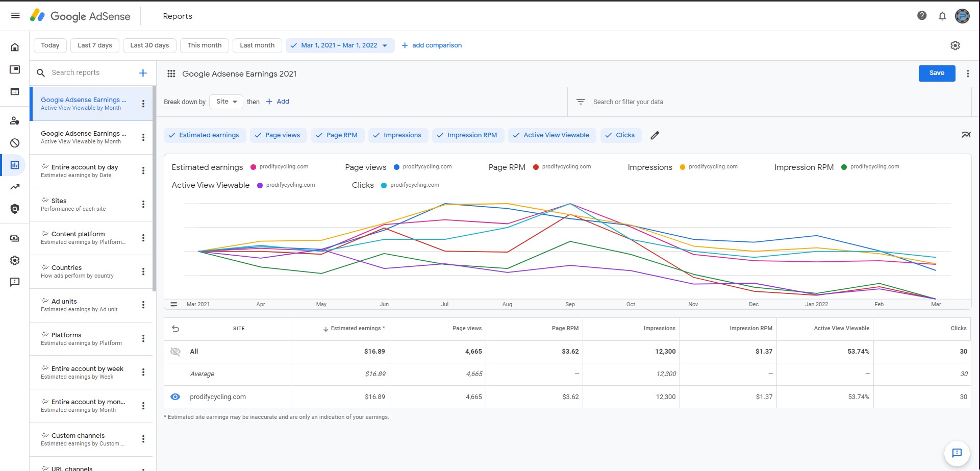
Task: Click Page views legend blue dot
Action: [396, 167]
